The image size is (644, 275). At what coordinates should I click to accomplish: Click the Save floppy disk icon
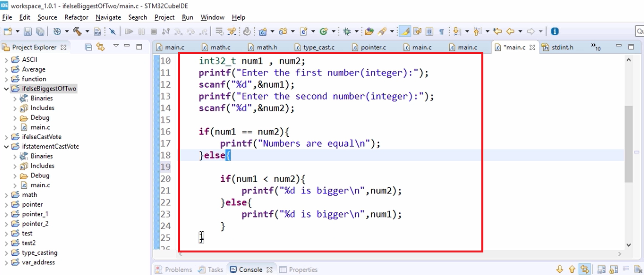click(28, 31)
